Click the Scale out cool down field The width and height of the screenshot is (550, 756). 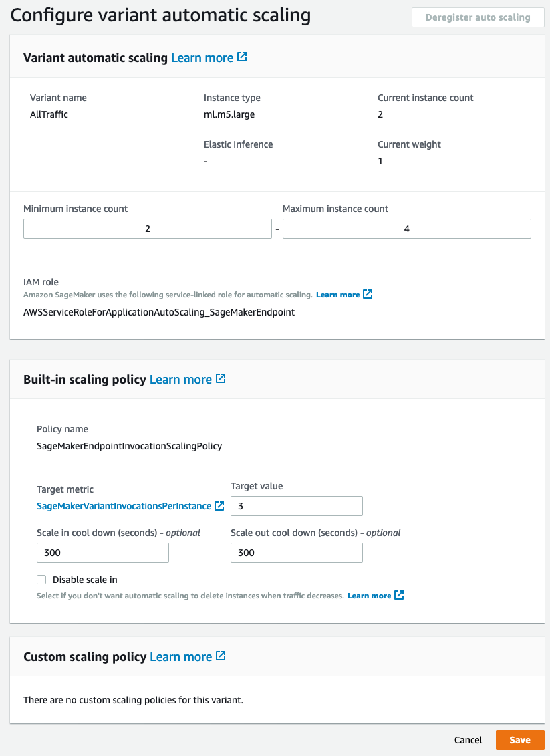[x=296, y=553]
